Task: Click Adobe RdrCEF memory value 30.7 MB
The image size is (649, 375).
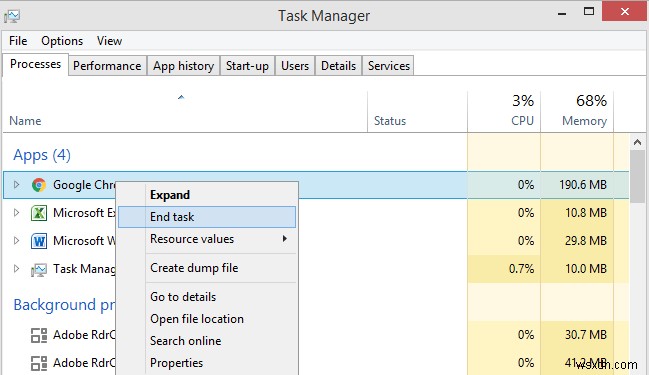Action: click(x=586, y=334)
